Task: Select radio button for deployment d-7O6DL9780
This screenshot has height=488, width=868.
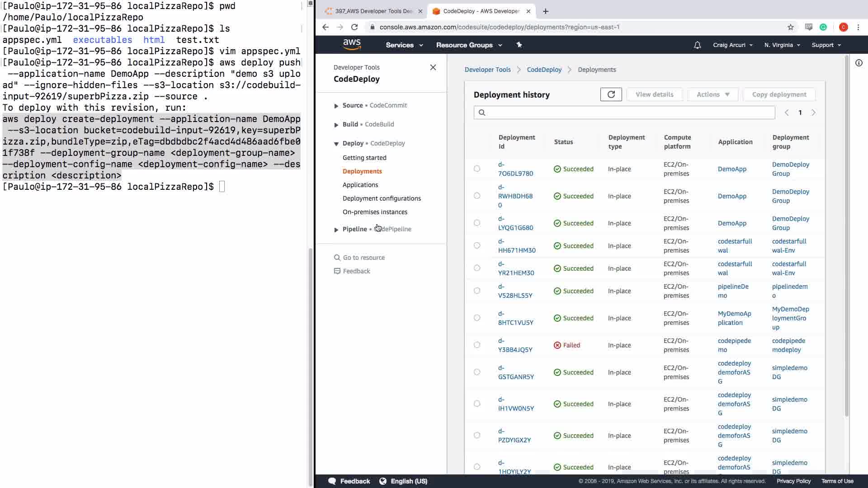Action: (x=477, y=169)
